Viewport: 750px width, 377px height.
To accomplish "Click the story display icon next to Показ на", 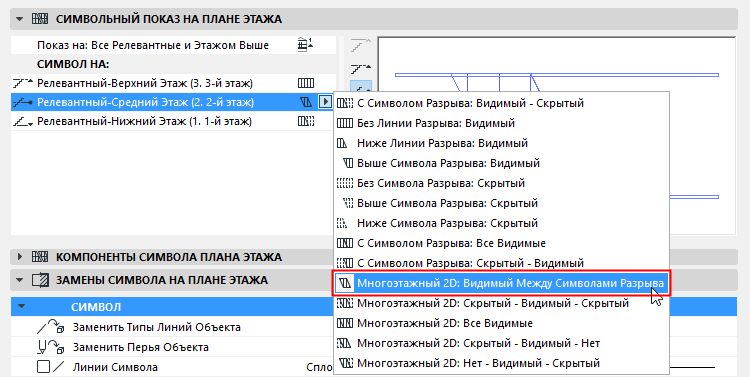I will click(x=306, y=45).
